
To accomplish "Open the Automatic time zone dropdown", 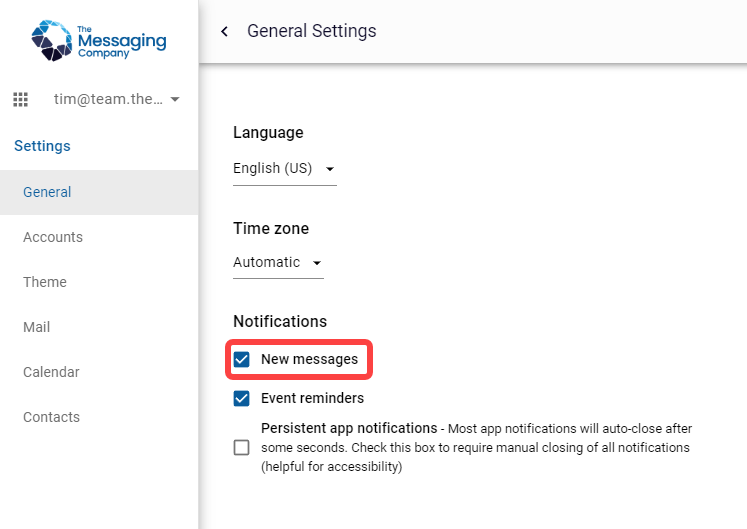I will (278, 263).
